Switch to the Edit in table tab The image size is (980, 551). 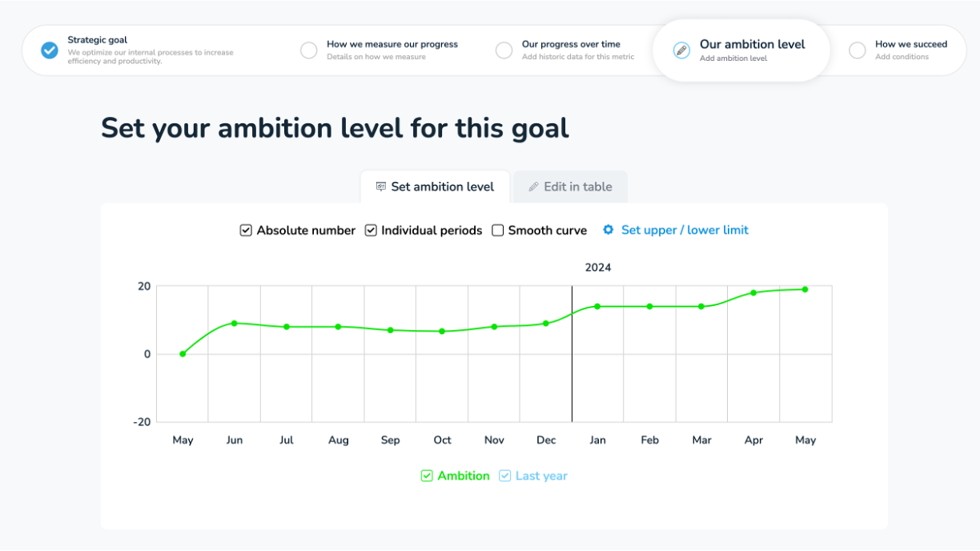pos(570,187)
